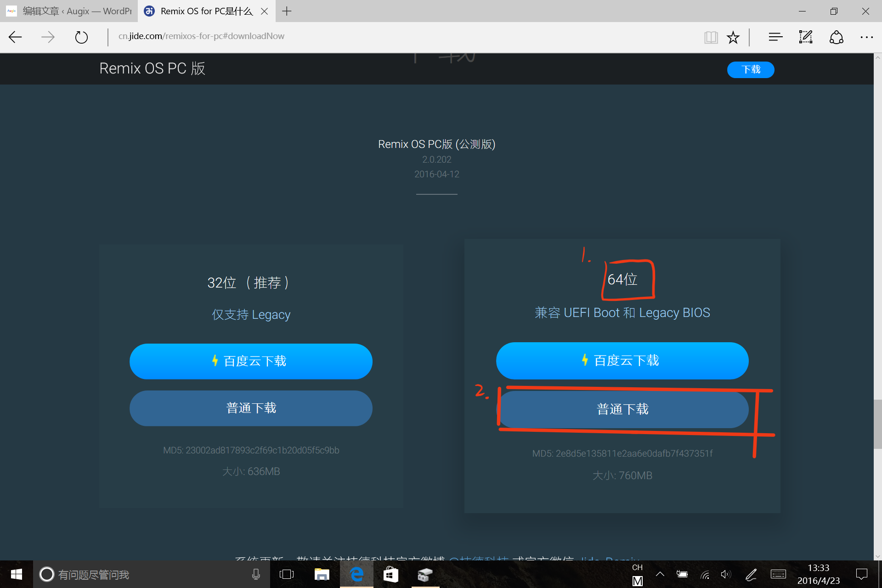Viewport: 882px width, 588px height.
Task: Click scrollbar up arrow
Action: [x=877, y=58]
